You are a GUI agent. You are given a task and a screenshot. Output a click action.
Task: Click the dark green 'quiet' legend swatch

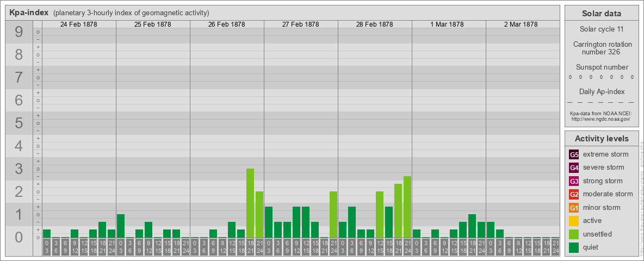[x=574, y=247]
